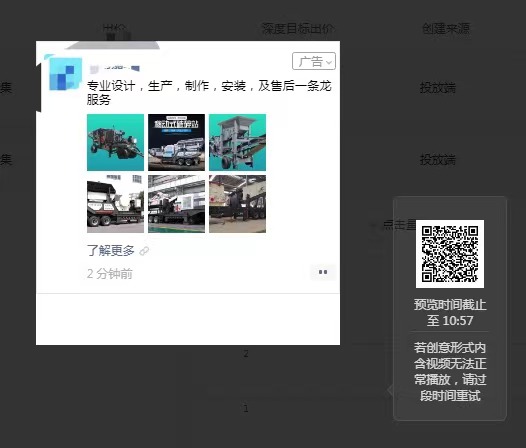Open third thumbnail in top image row
The image size is (526, 448).
[x=238, y=142]
